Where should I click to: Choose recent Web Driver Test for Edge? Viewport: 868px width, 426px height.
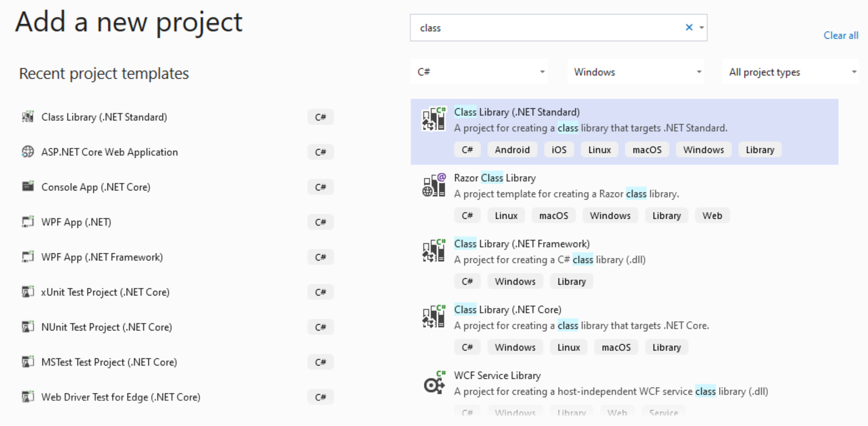121,397
